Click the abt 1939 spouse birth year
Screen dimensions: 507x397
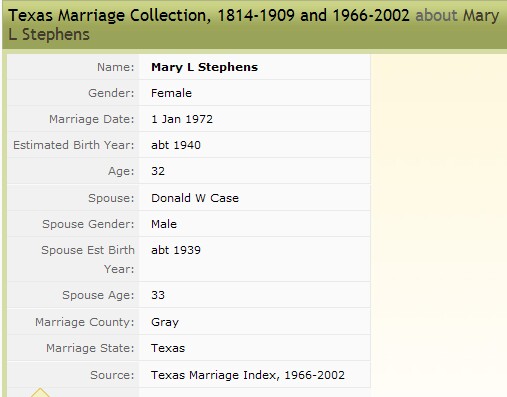(176, 250)
